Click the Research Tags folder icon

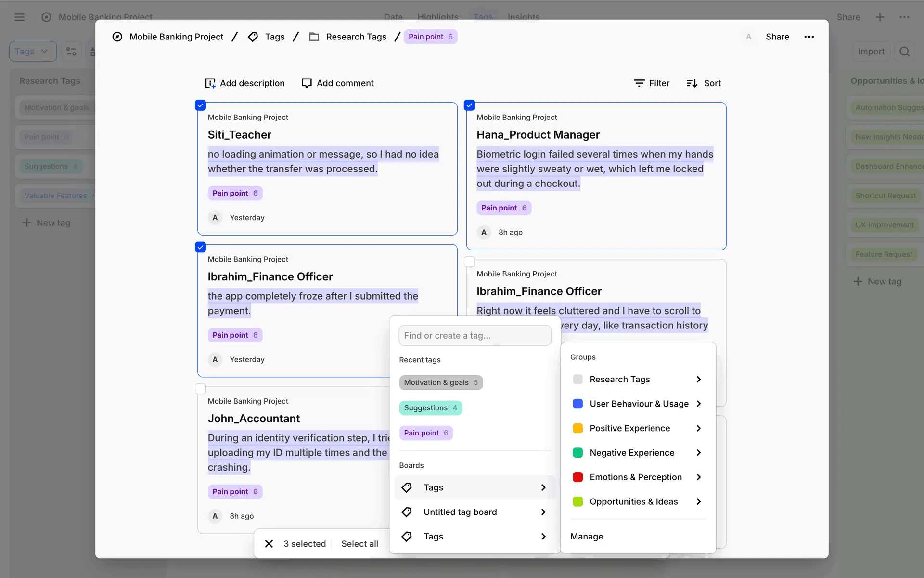(314, 37)
